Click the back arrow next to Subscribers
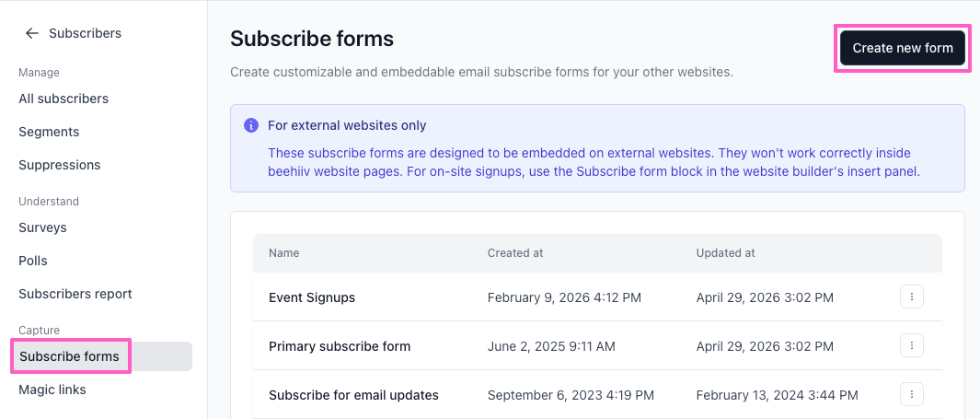980x419 pixels. (32, 33)
